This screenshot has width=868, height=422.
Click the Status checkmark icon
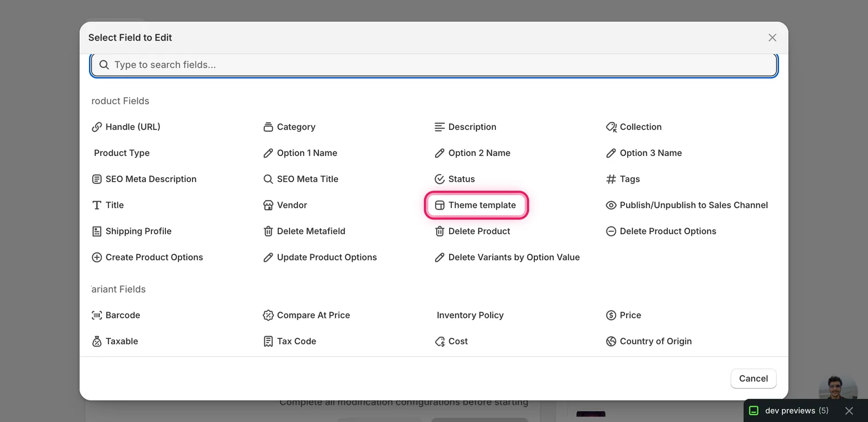439,179
